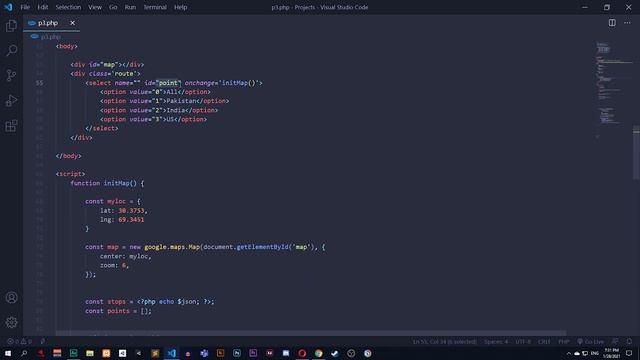Screen dimensions: 640x360
Task: Click the Split Editor icon
Action: tap(612, 23)
